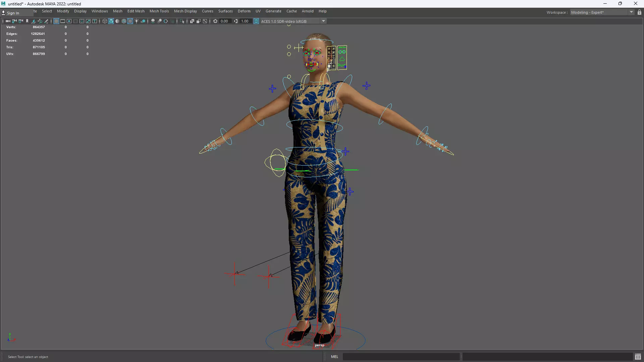Open the Deform menu
The width and height of the screenshot is (644, 362).
244,11
